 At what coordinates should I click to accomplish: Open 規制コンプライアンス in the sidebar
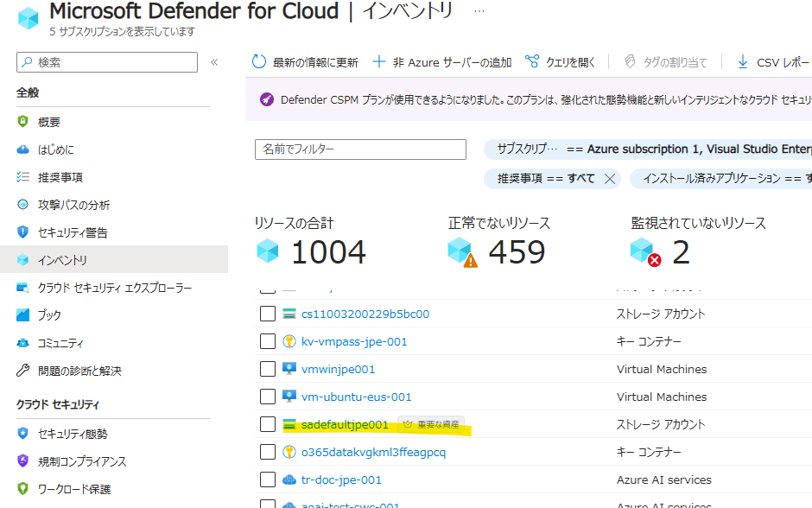[82, 461]
